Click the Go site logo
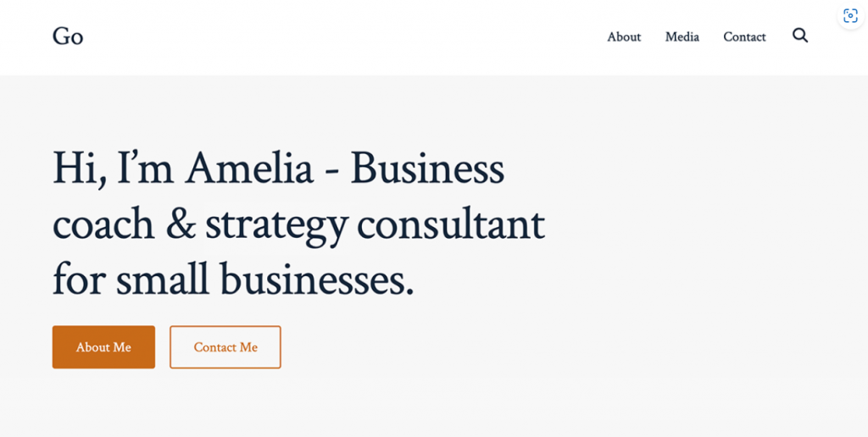The image size is (868, 437). [68, 36]
